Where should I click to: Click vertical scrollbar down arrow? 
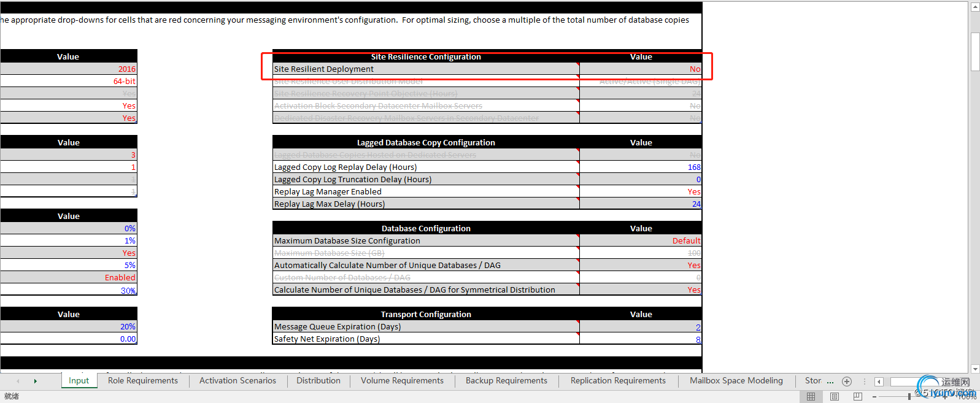[x=975, y=369]
